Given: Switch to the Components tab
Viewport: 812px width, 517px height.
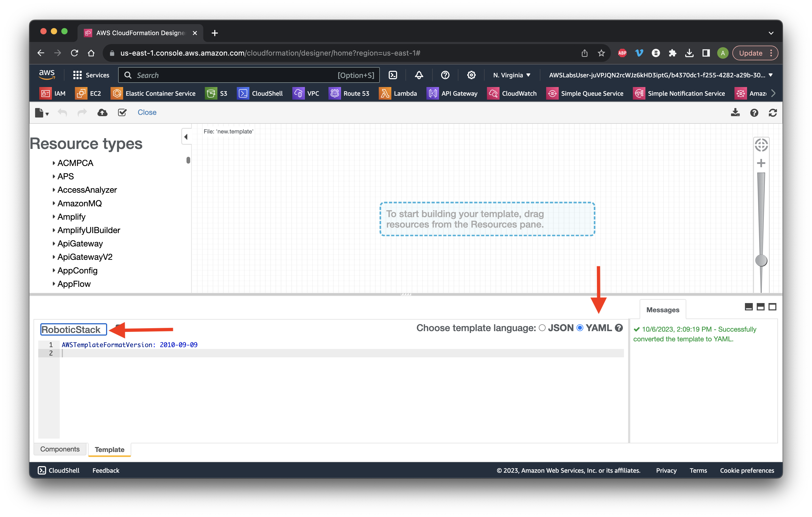Looking at the screenshot, I should coord(60,449).
